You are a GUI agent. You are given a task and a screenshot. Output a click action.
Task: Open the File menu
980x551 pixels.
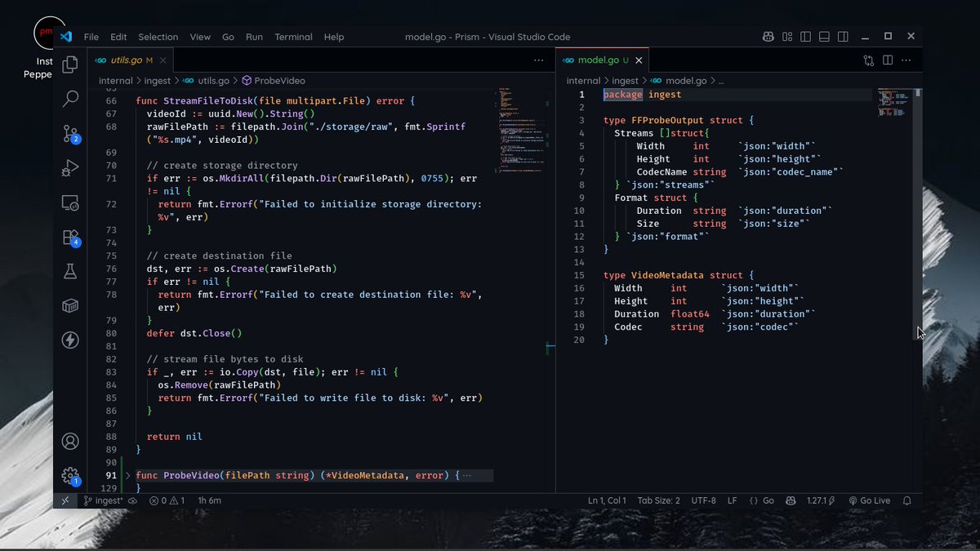coord(91,37)
